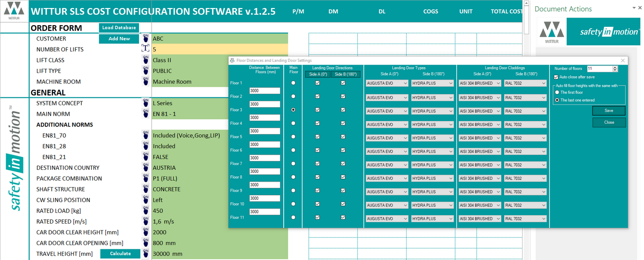
Task: Click the hand icon beside SYSTEM CONCEPT
Action: tap(145, 103)
